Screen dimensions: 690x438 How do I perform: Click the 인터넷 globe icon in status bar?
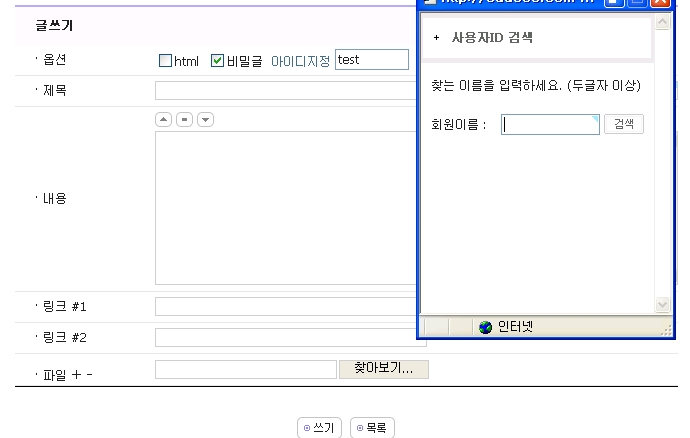tap(485, 327)
